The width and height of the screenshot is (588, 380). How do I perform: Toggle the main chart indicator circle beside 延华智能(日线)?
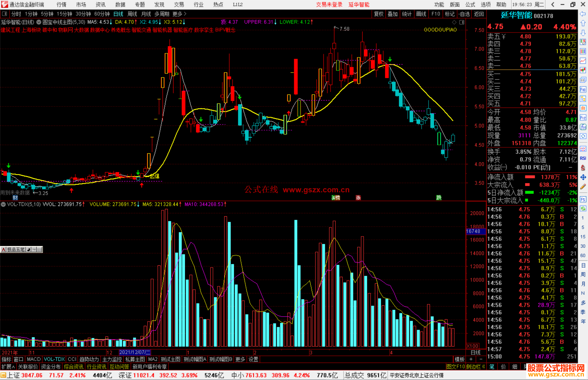click(39, 22)
